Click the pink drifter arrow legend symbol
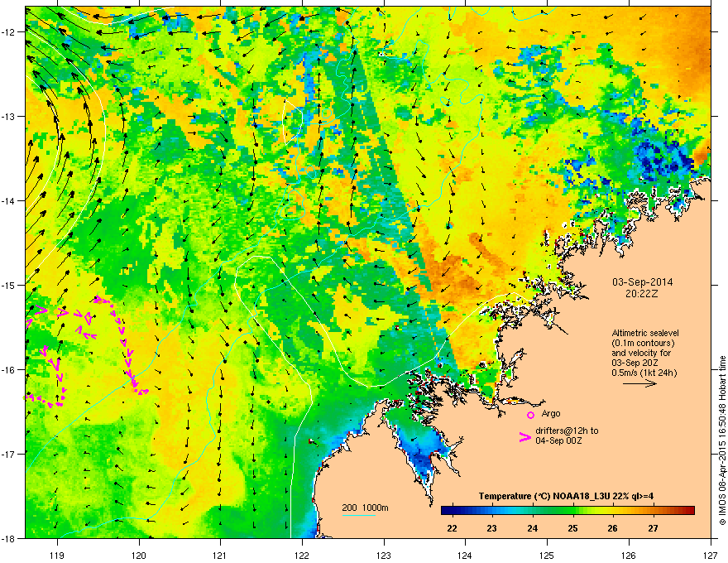This screenshot has width=728, height=563. [524, 436]
